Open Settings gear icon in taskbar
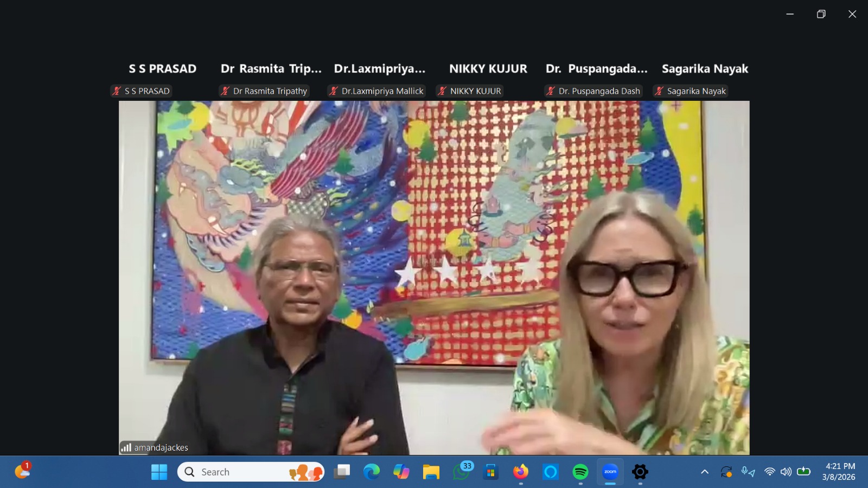Screen dimensions: 868x488 (640, 472)
